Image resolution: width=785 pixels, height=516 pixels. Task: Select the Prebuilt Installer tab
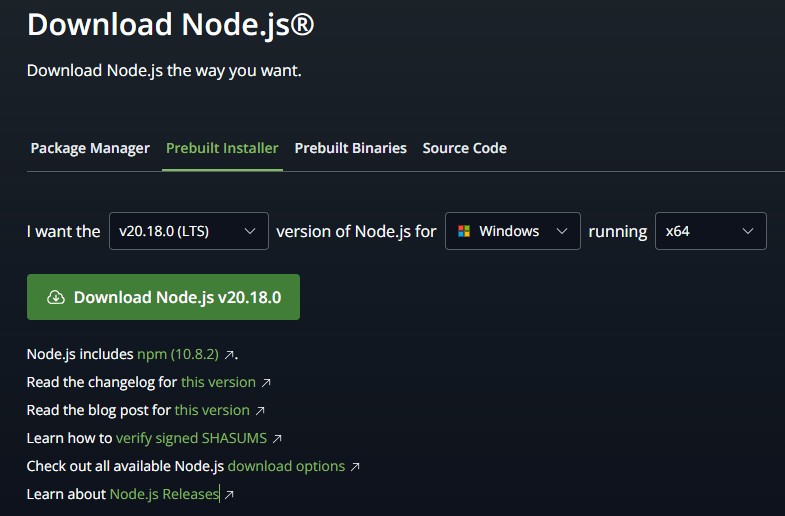pyautogui.click(x=222, y=148)
